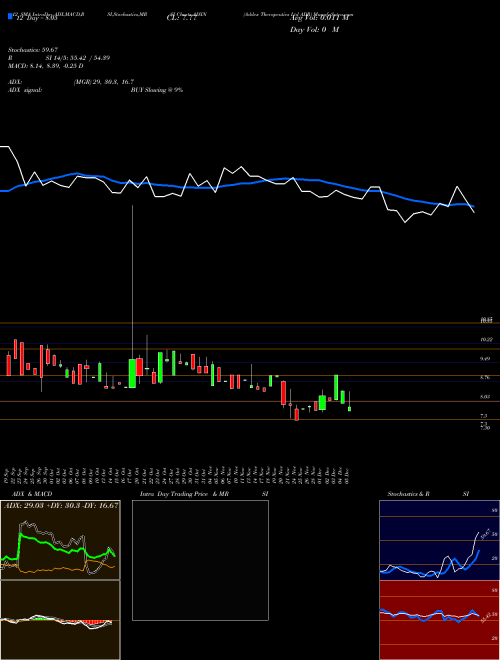Open the empty Intra Day Trading Price chart box
500x660 pixels.
coord(200,560)
